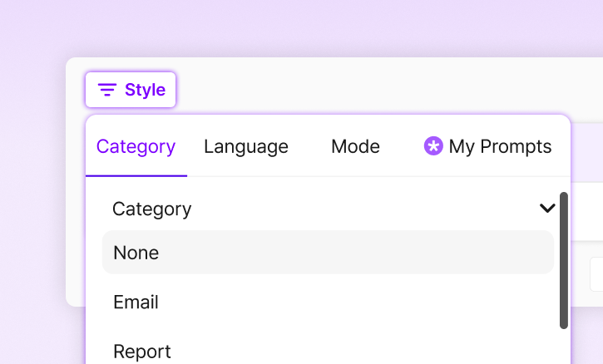Open the My Prompts tab
The height and width of the screenshot is (364, 603).
coord(487,147)
